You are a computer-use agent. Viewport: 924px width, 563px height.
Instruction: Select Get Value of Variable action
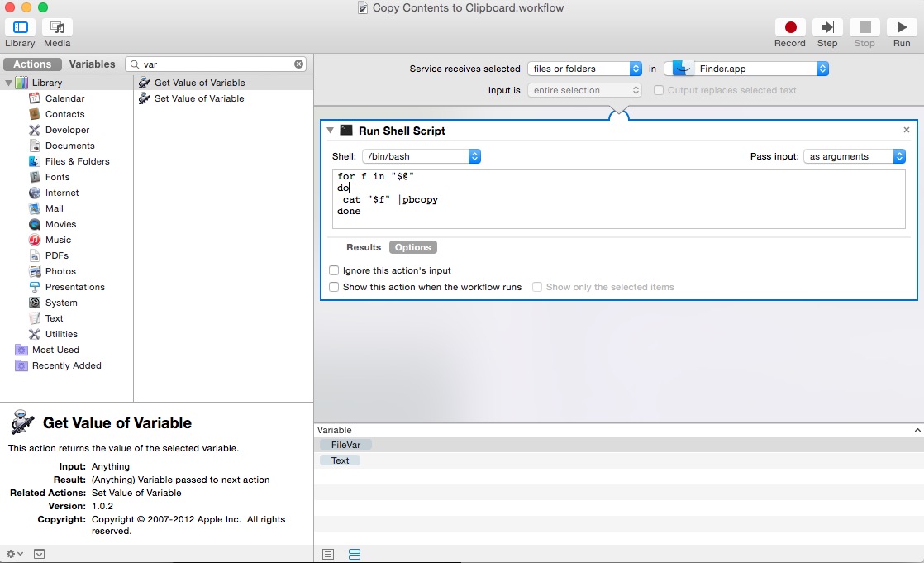point(199,83)
